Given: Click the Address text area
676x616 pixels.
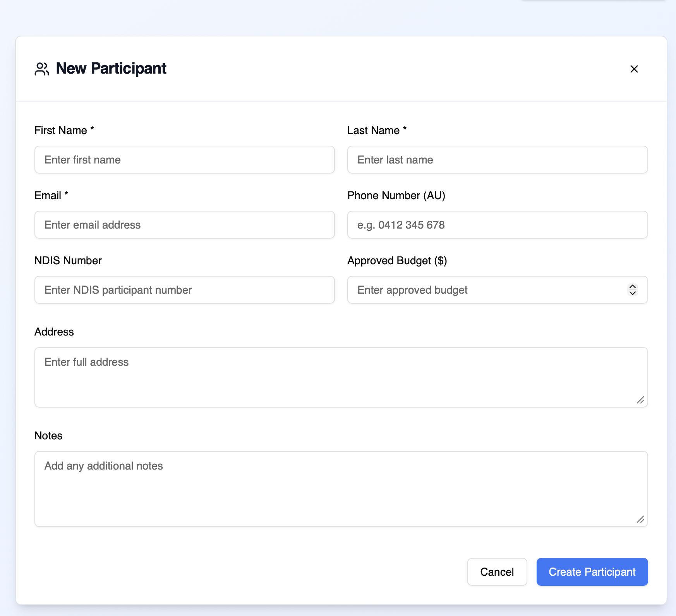Looking at the screenshot, I should [x=341, y=377].
